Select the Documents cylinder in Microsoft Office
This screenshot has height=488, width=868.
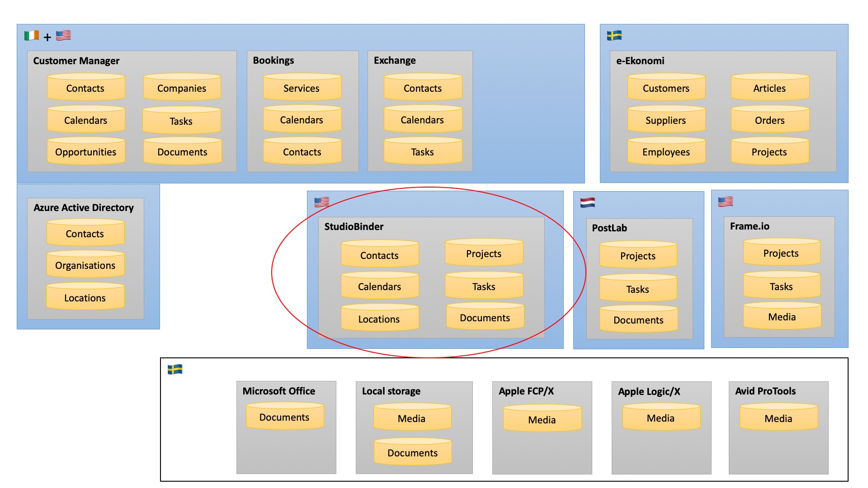tap(285, 416)
